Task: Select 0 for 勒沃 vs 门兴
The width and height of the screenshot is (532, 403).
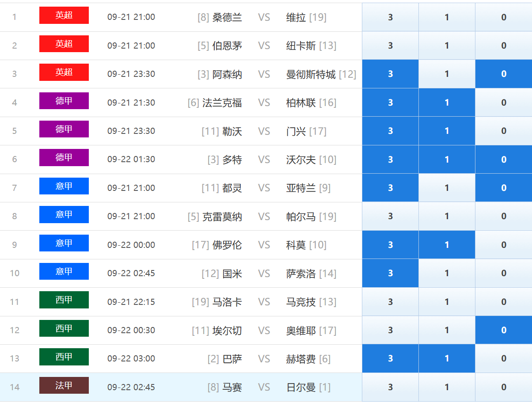Action: click(x=503, y=131)
